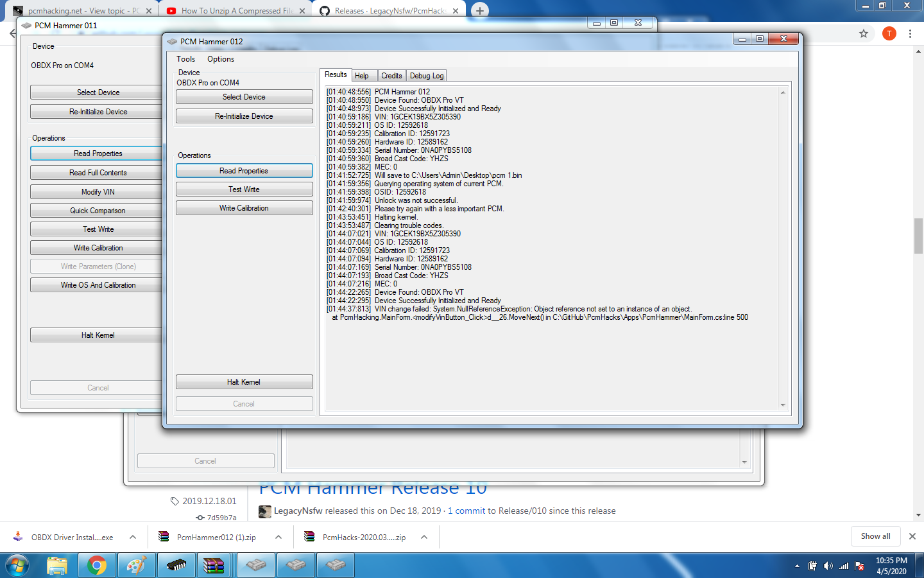Open the Debug Log tab
This screenshot has height=578, width=924.
(427, 76)
